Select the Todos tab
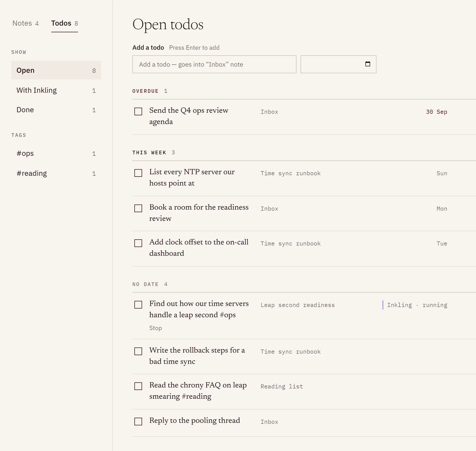 65,23
